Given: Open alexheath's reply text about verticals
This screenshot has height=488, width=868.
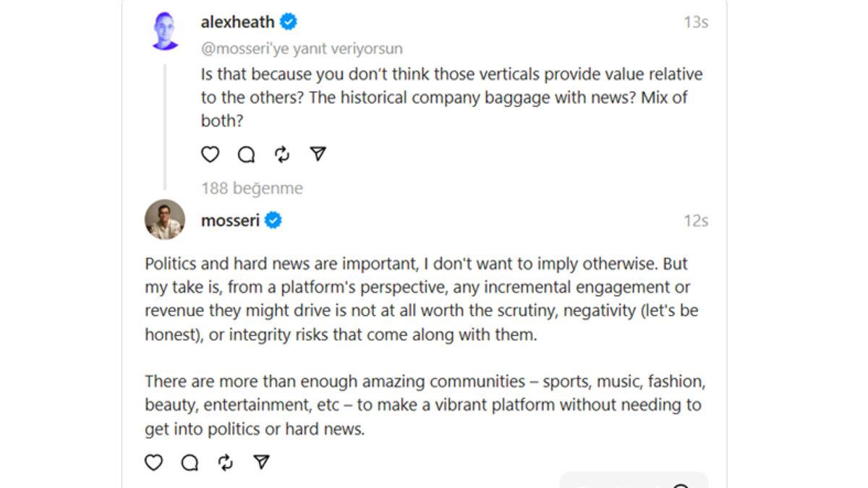Looking at the screenshot, I should pyautogui.click(x=451, y=98).
